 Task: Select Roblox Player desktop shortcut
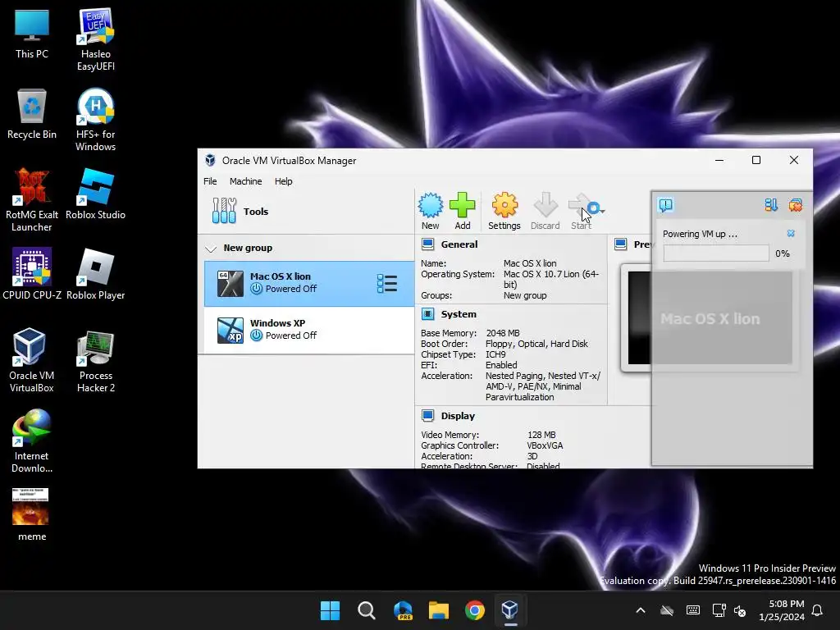pyautogui.click(x=95, y=274)
